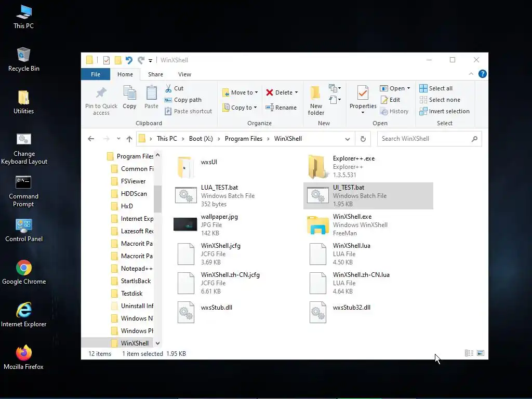This screenshot has width=532, height=399.
Task: Click Boot (X:) in breadcrumb
Action: coord(201,139)
